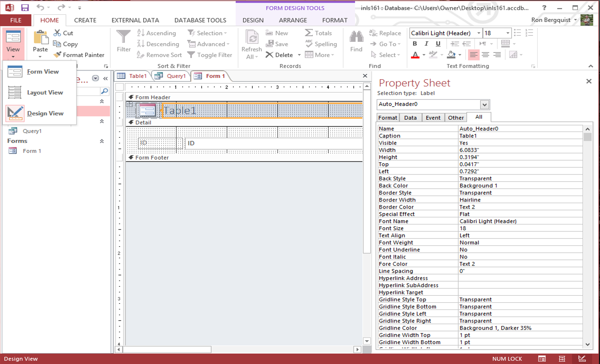Open the Auto_Header0 selection dropdown

click(x=484, y=104)
